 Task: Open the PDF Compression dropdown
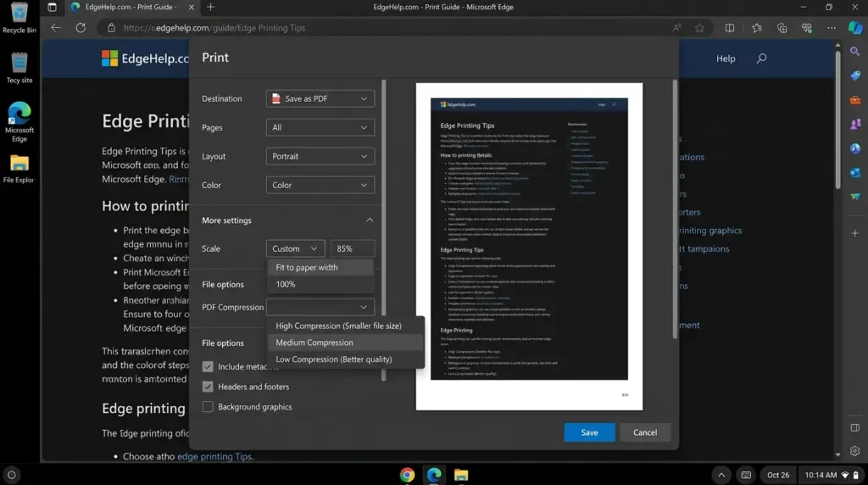[x=320, y=307]
